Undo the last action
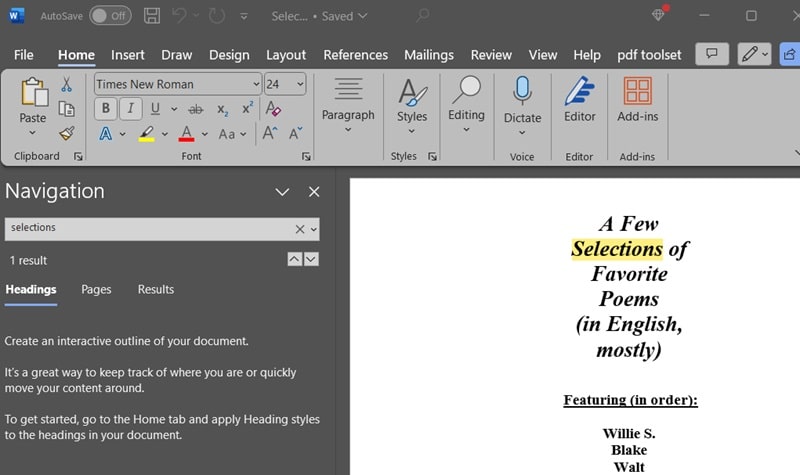Viewport: 800px width, 475px height. tap(180, 16)
